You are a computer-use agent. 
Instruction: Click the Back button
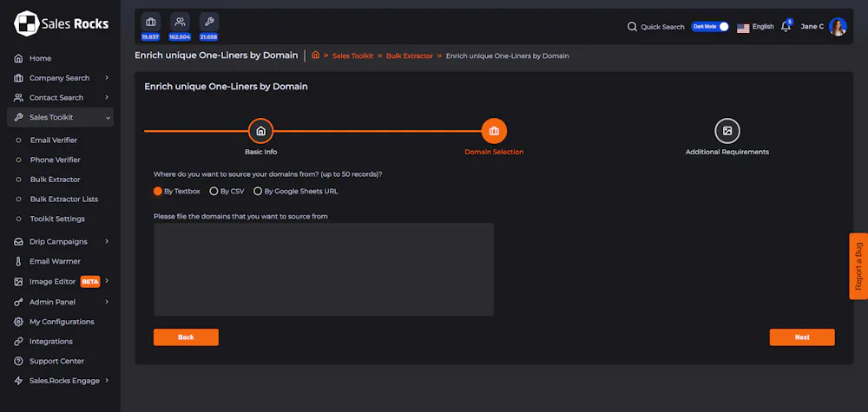pyautogui.click(x=186, y=337)
